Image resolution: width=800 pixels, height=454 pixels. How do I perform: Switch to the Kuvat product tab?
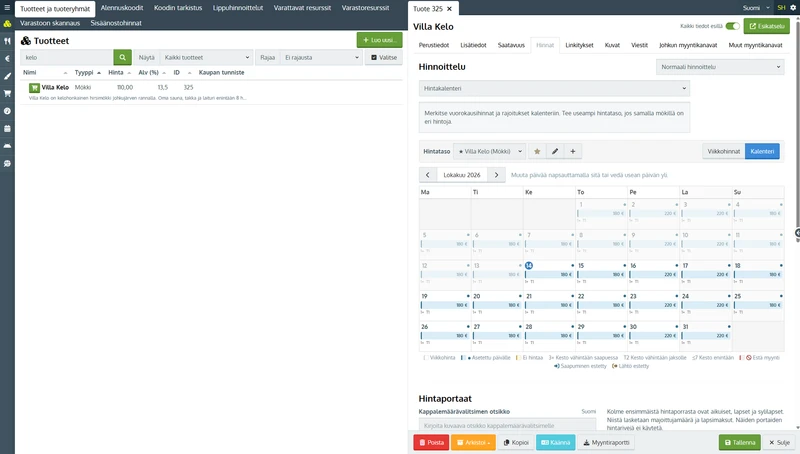(612, 45)
